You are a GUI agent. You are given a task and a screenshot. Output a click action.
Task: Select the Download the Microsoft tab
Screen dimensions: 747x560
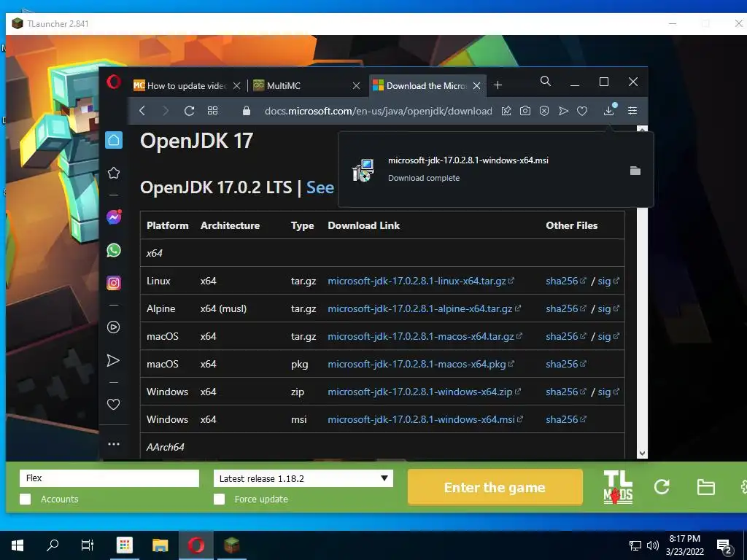point(419,86)
